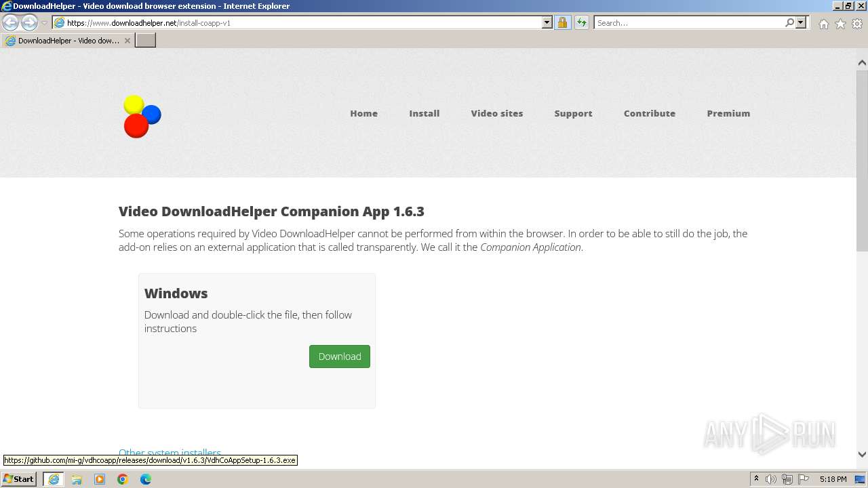This screenshot has width=868, height=488.
Task: Click the Action Center flag icon
Action: click(804, 479)
